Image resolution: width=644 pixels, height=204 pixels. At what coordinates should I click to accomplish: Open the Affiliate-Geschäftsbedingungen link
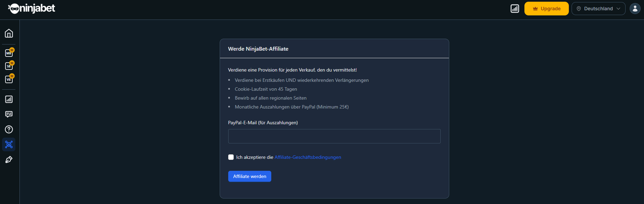click(308, 157)
